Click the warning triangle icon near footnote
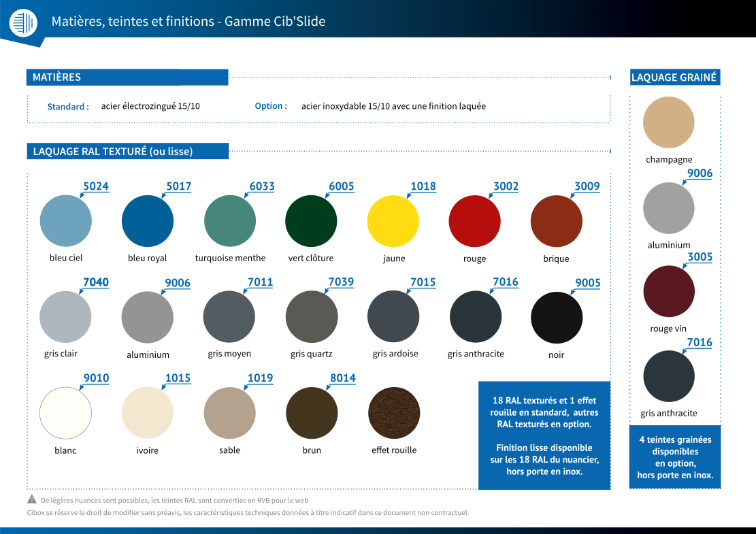Image resolution: width=756 pixels, height=534 pixels. (x=32, y=499)
